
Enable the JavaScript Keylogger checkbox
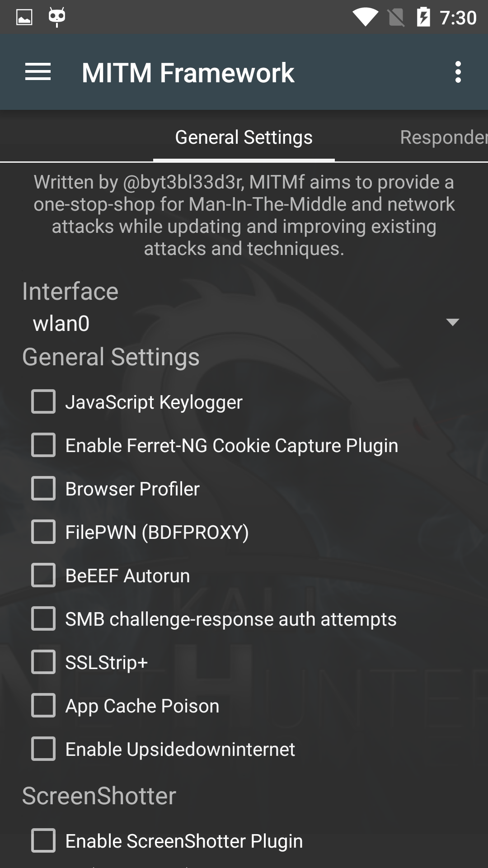[43, 402]
